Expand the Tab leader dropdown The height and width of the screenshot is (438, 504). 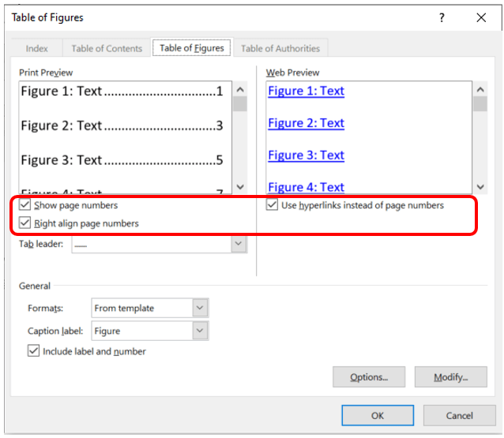(x=239, y=245)
